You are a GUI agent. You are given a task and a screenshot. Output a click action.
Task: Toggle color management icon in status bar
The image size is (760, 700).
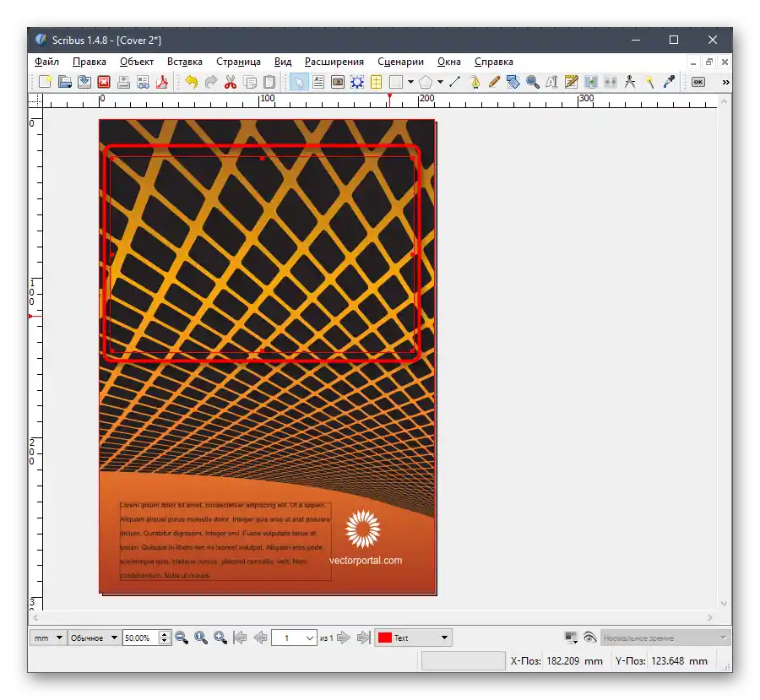point(571,638)
